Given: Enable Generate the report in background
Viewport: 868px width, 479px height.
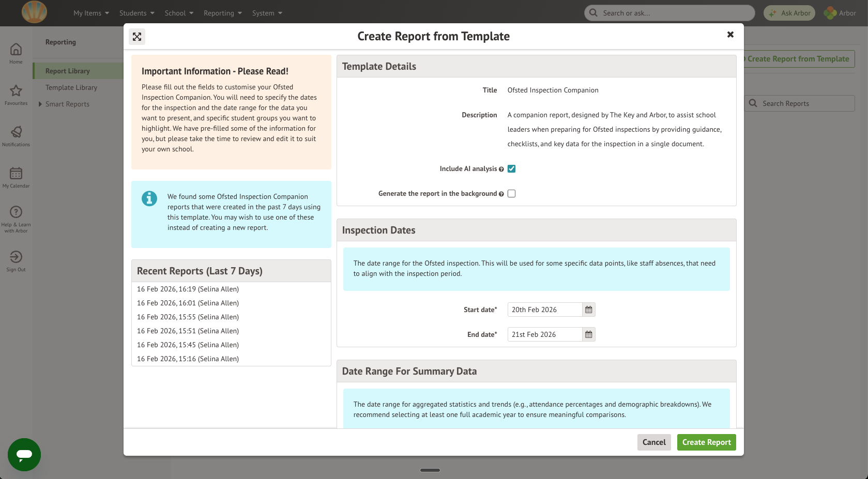Looking at the screenshot, I should coord(511,194).
